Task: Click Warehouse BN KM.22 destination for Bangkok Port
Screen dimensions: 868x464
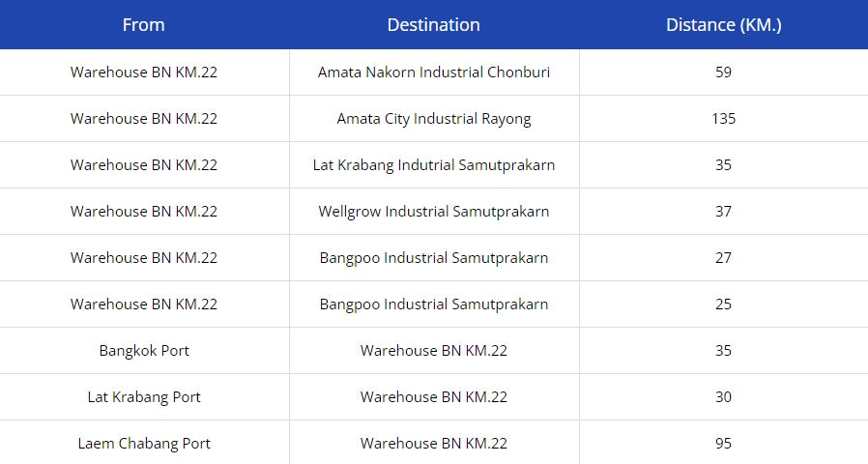Action: click(433, 351)
